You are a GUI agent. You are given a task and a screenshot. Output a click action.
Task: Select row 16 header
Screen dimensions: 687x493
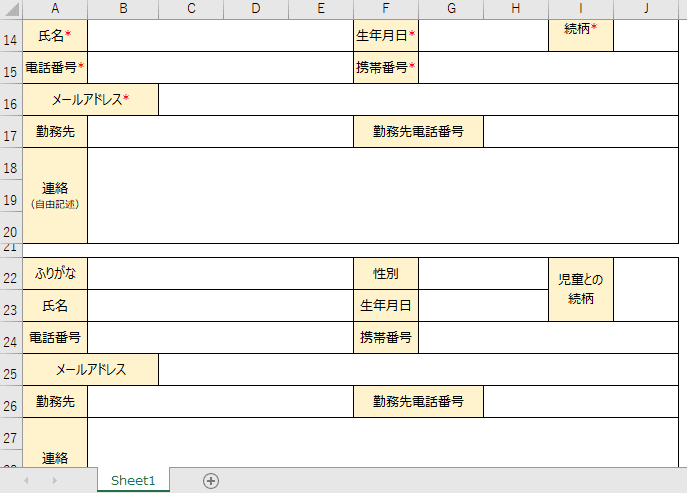(x=11, y=99)
